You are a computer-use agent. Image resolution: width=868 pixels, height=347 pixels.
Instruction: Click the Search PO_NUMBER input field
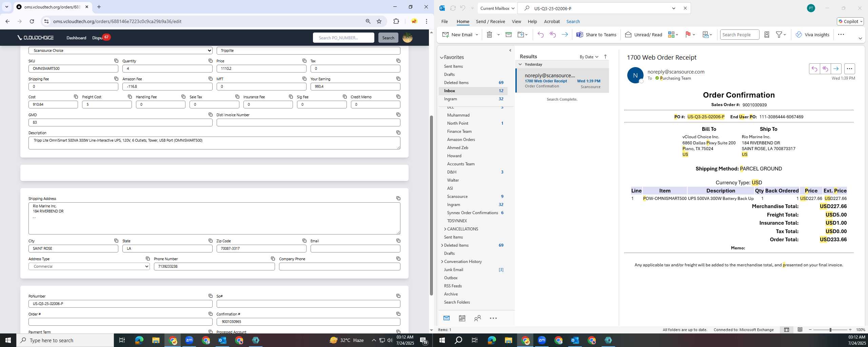(343, 38)
